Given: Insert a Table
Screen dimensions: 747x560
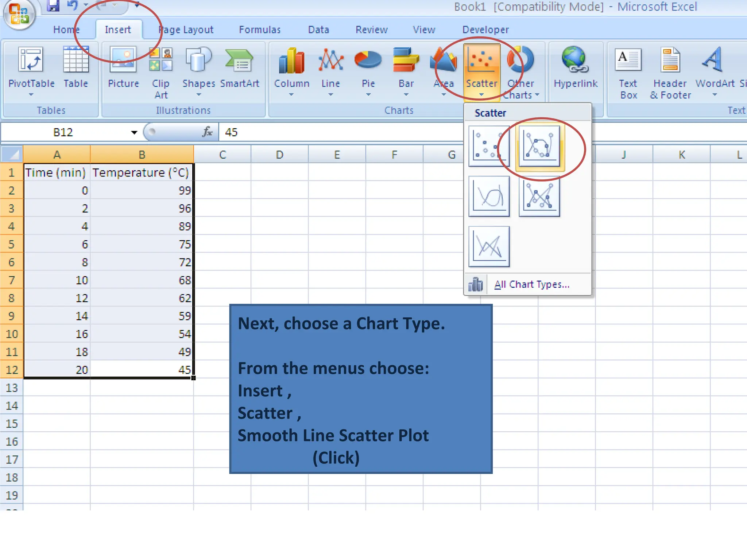Looking at the screenshot, I should point(76,68).
